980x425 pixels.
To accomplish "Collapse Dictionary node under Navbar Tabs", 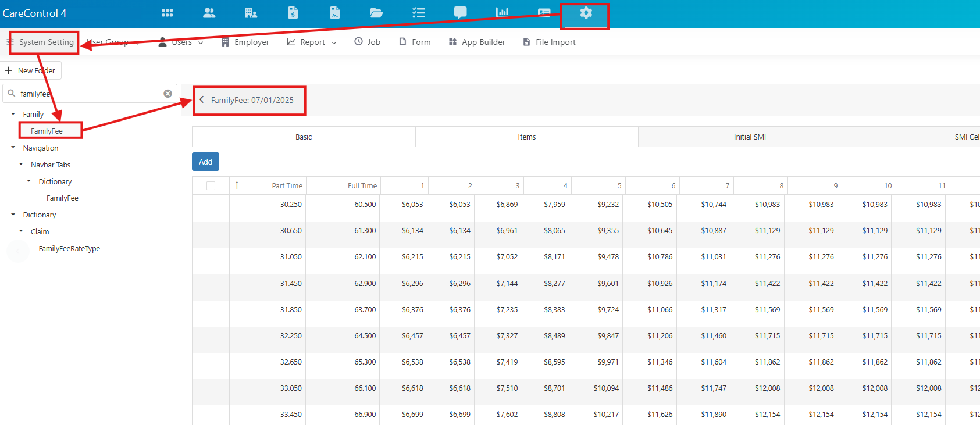I will tap(29, 181).
